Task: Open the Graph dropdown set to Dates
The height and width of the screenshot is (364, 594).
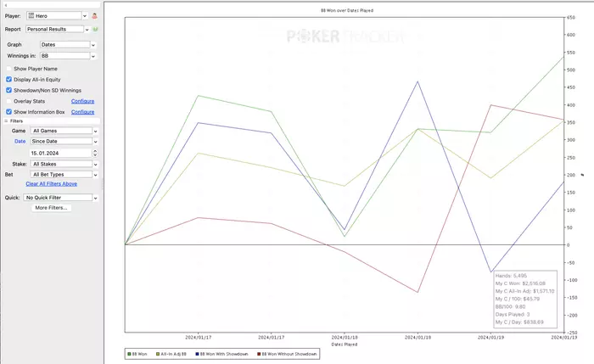Action: pyautogui.click(x=67, y=45)
